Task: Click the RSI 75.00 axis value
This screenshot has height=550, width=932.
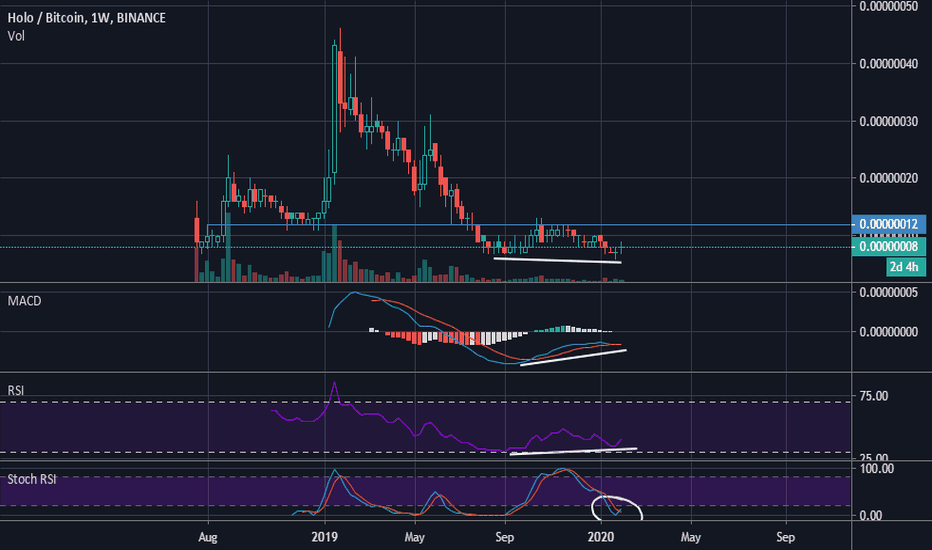Action: [x=874, y=396]
